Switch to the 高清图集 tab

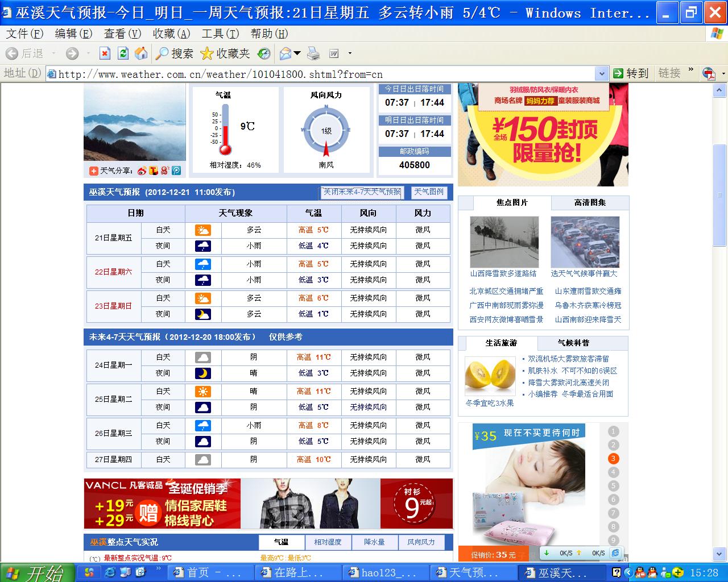590,202
